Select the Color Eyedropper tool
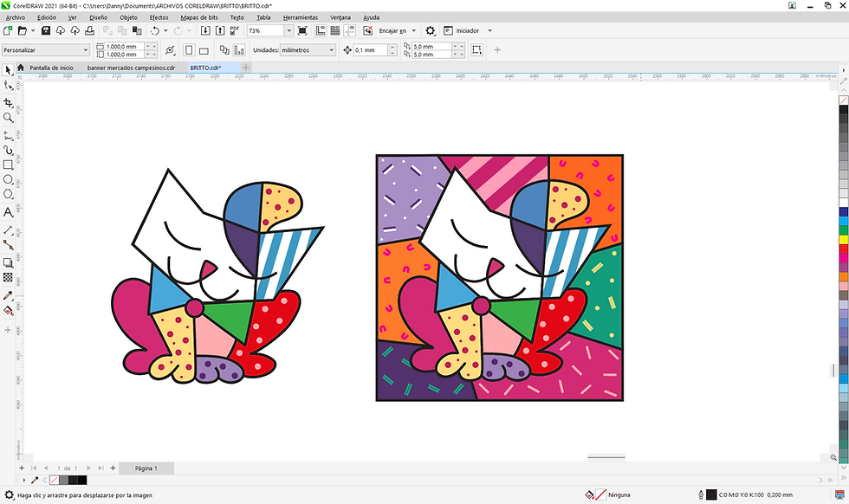This screenshot has width=849, height=504. 8,295
